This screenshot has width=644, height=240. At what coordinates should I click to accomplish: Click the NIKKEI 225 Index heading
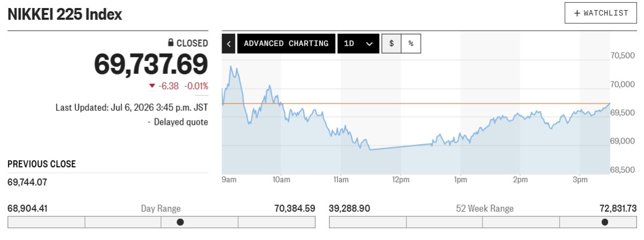65,14
